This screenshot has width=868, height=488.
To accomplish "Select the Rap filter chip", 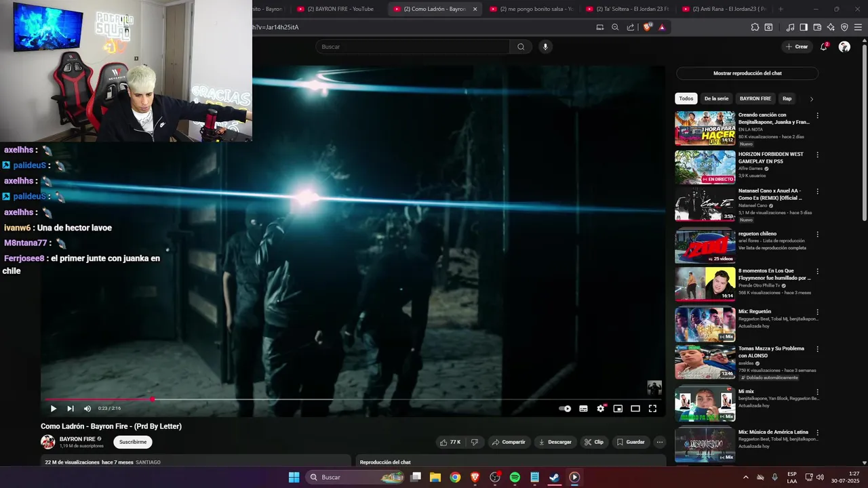I will [787, 98].
